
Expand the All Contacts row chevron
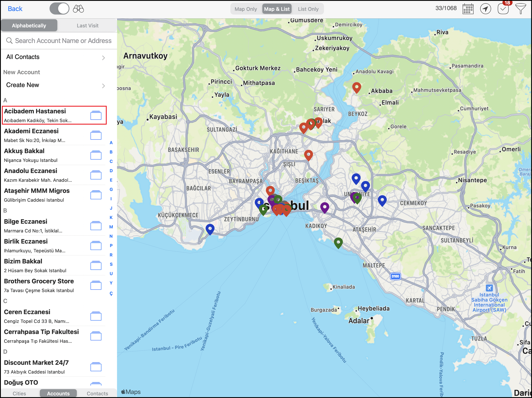pos(103,58)
